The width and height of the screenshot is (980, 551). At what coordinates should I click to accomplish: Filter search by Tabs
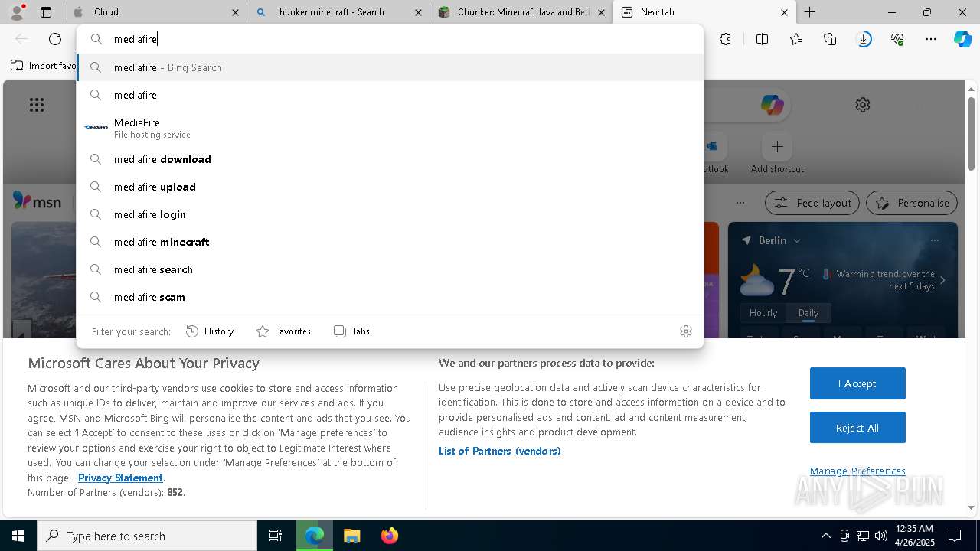click(x=352, y=331)
